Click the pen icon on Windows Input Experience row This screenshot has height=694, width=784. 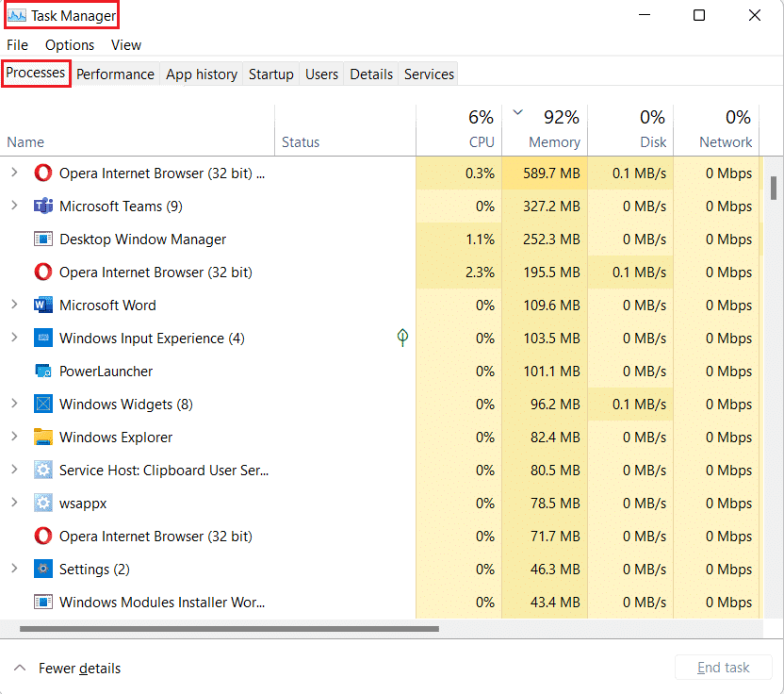click(x=402, y=337)
